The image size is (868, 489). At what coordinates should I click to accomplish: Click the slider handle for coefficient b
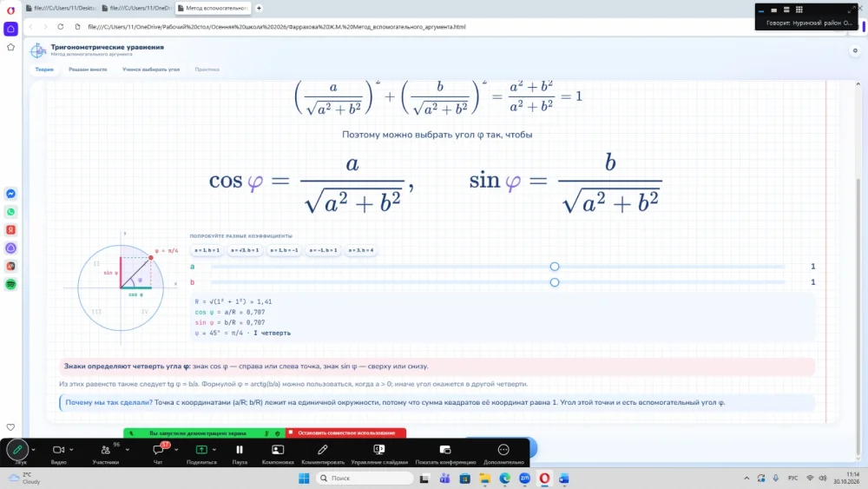(555, 282)
